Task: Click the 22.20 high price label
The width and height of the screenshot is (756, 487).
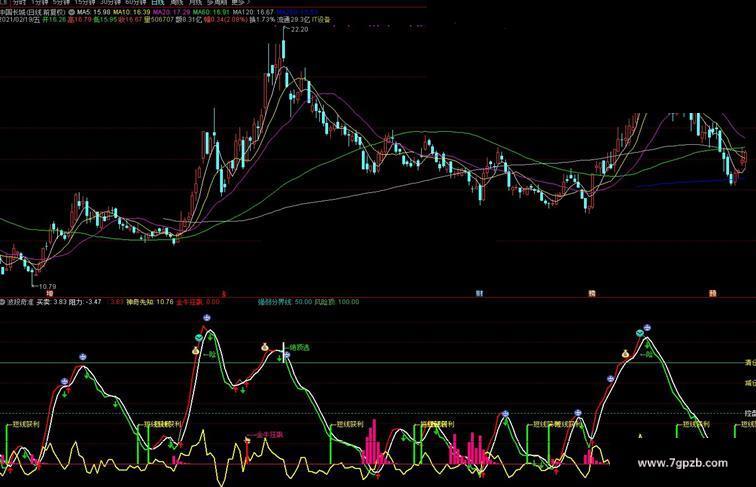Action: [299, 29]
